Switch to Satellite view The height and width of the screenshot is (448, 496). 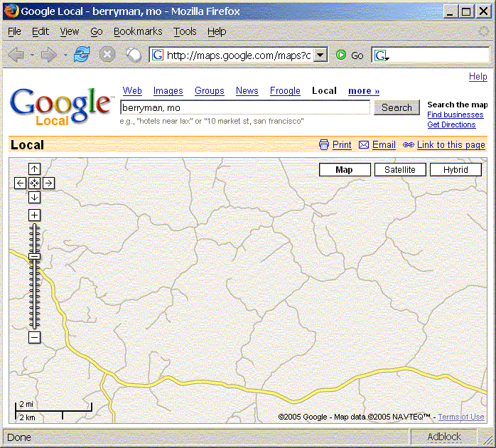click(400, 170)
